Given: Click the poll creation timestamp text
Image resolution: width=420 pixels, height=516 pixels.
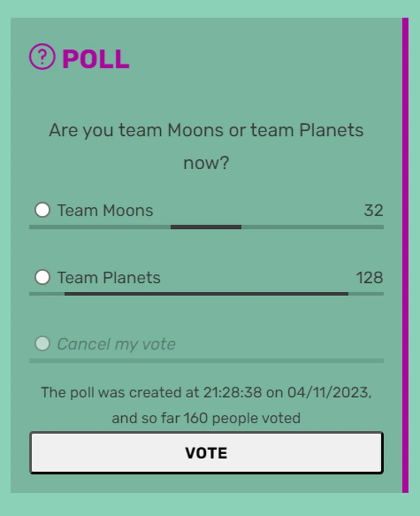Looking at the screenshot, I should coord(206,392).
